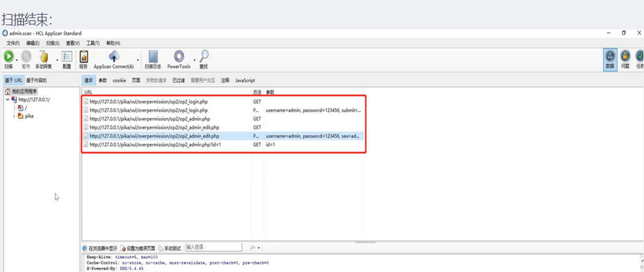Select the op2_admin_edit.php GET request row
This screenshot has height=272, width=644.
tap(223, 127)
